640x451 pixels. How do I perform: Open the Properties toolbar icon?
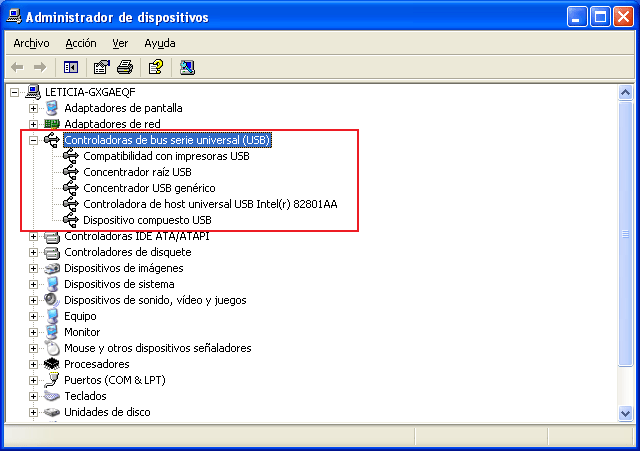coord(101,67)
